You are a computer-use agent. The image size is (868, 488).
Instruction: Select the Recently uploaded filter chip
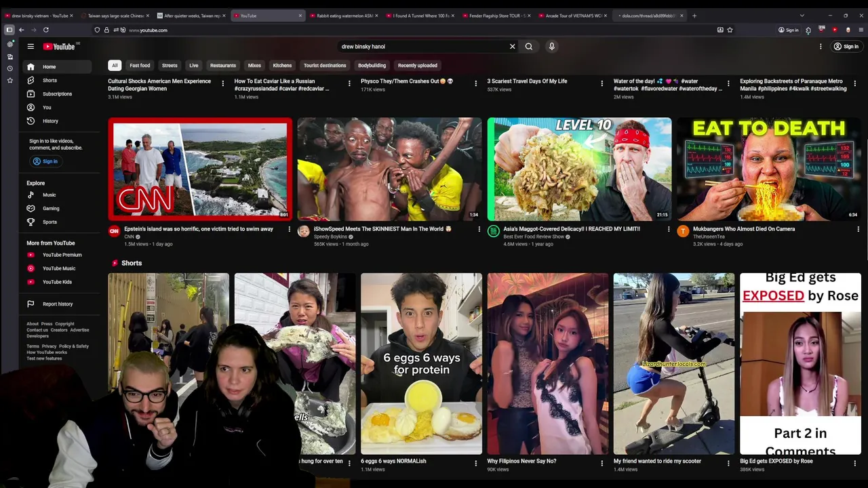(418, 65)
